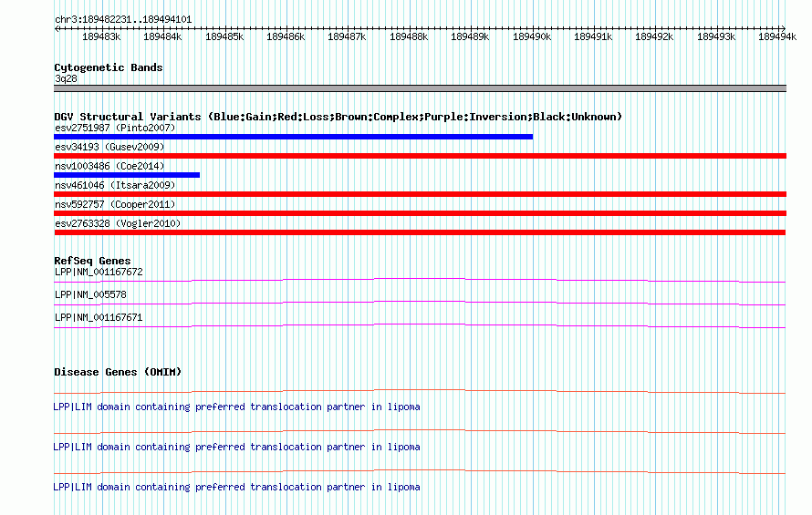The width and height of the screenshot is (812, 515).
Task: Click the short blue gain bar for nsv1003486
Action: coord(127,175)
